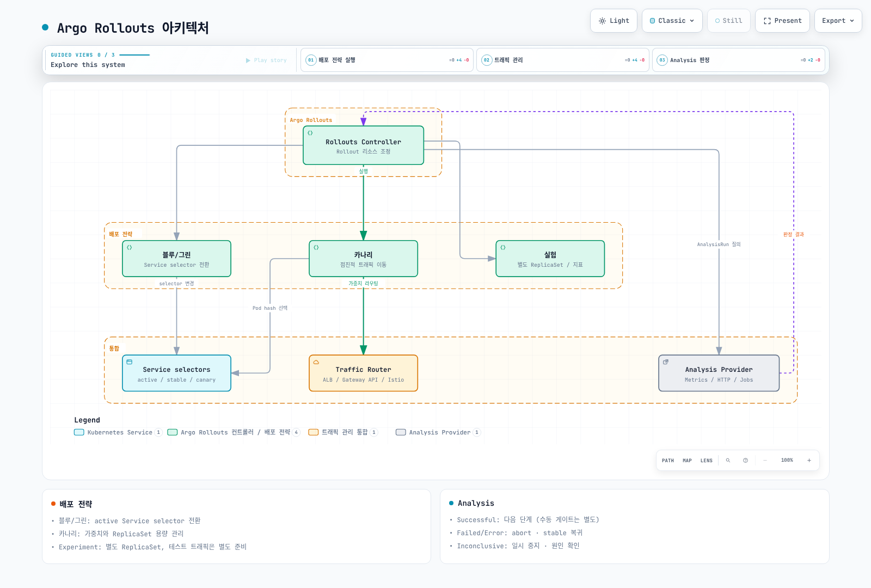Toggle LENS mode in the toolbar
The width and height of the screenshot is (871, 588).
[x=706, y=461]
